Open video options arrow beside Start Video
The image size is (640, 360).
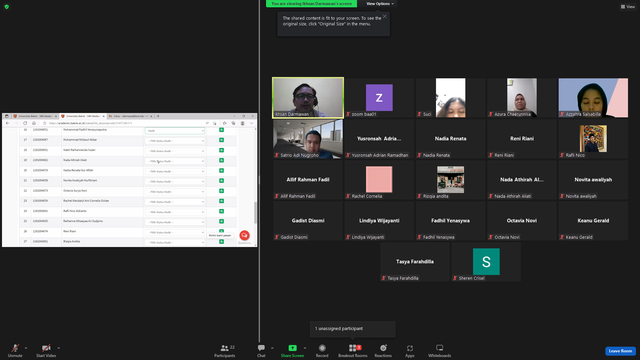(x=58, y=348)
